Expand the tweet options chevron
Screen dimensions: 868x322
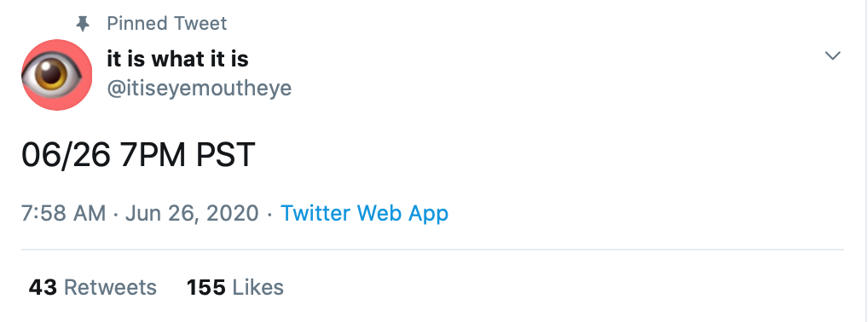[832, 55]
